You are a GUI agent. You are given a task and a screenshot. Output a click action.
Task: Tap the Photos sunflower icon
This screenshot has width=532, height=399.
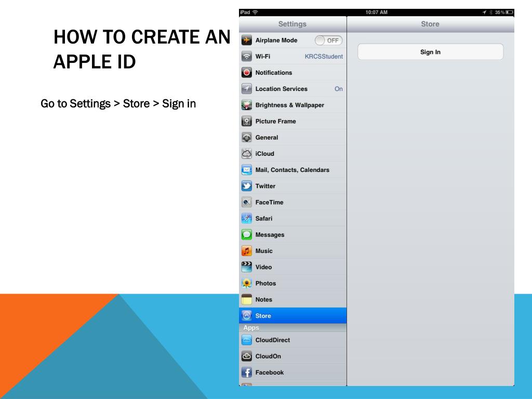[247, 283]
